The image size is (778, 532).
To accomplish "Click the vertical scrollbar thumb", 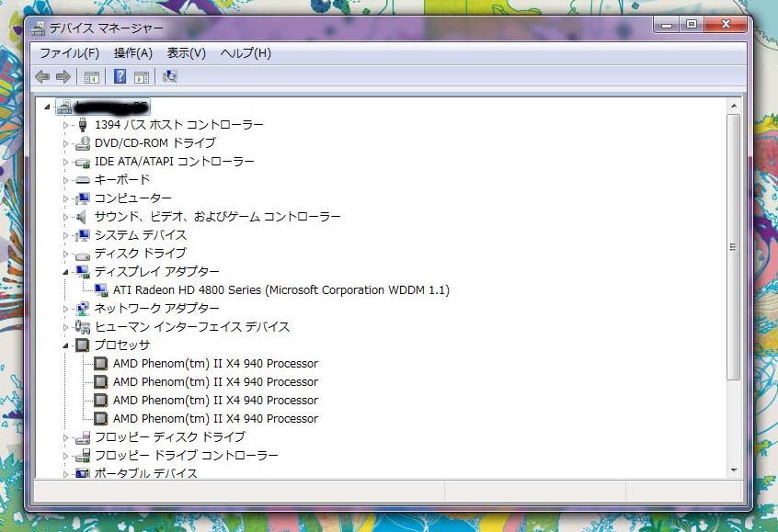I will (x=734, y=247).
